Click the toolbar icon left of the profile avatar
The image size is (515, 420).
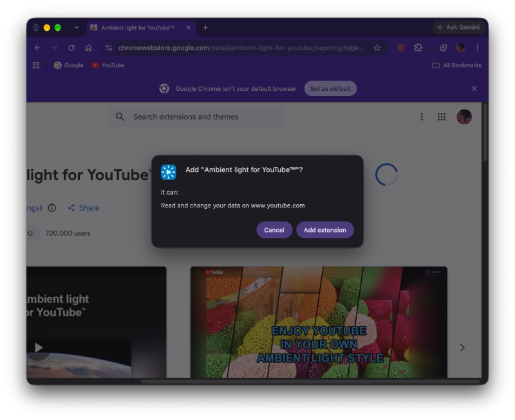coord(444,48)
